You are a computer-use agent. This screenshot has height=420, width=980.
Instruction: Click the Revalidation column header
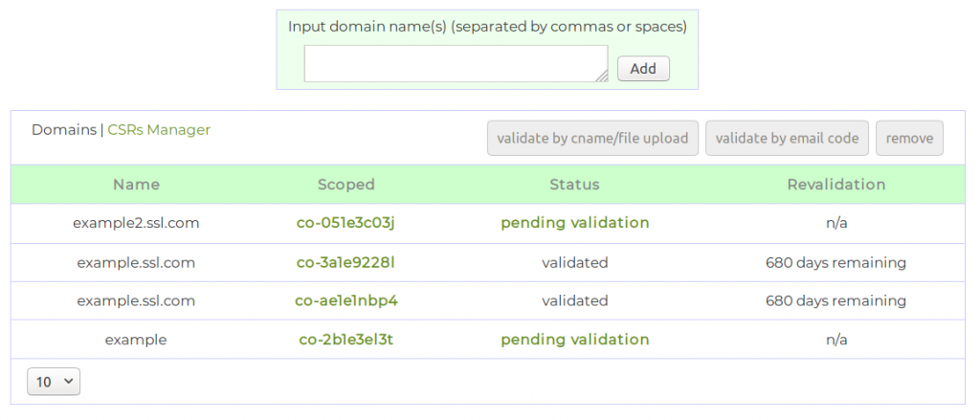835,185
